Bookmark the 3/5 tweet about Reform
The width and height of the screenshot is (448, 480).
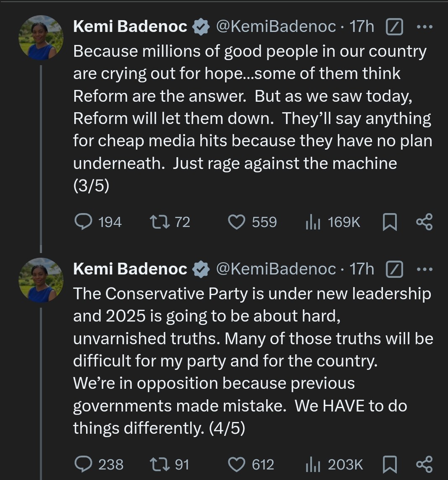point(390,222)
